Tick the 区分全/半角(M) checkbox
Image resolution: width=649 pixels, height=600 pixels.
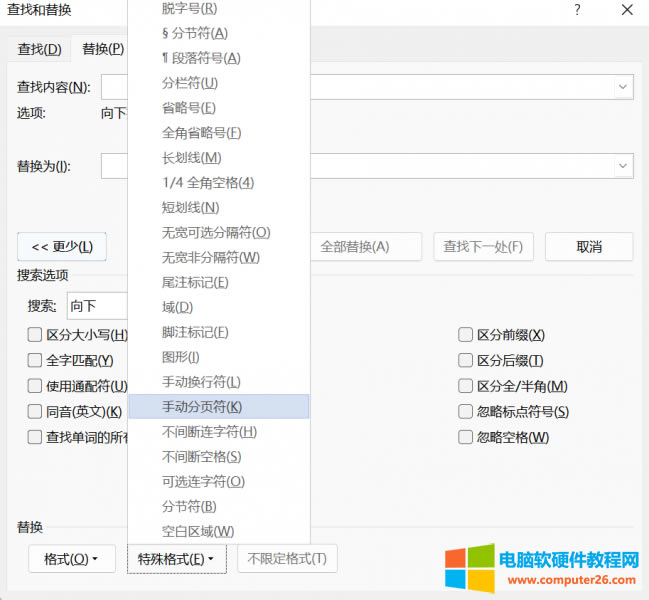(465, 386)
